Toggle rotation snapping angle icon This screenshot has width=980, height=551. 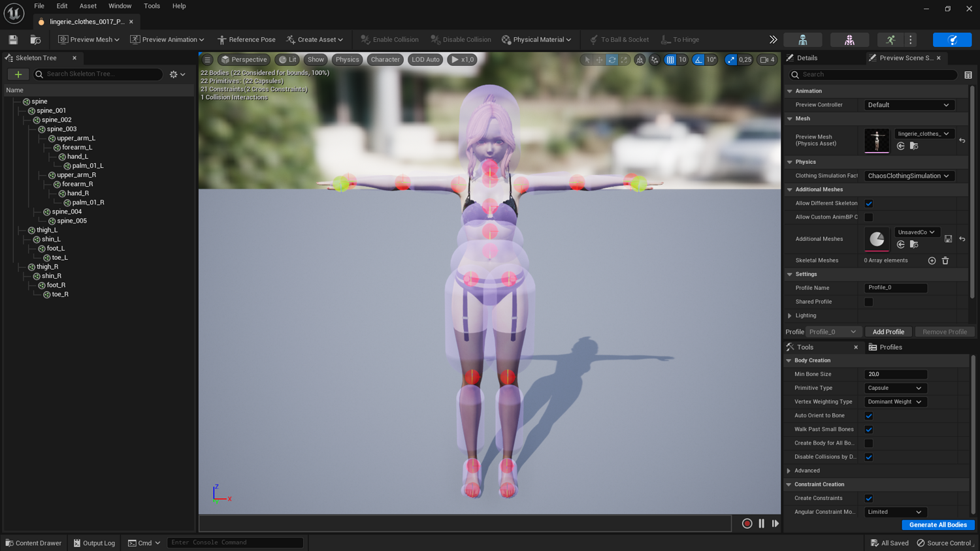698,60
